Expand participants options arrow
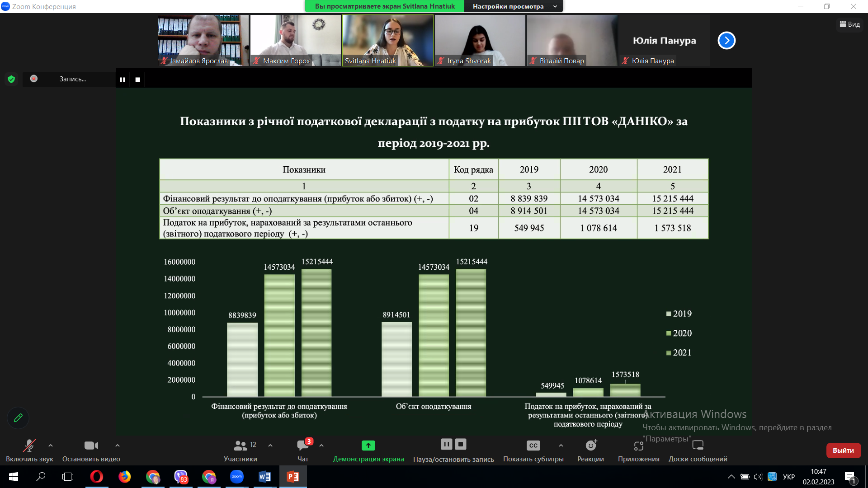868x488 pixels. (x=270, y=446)
